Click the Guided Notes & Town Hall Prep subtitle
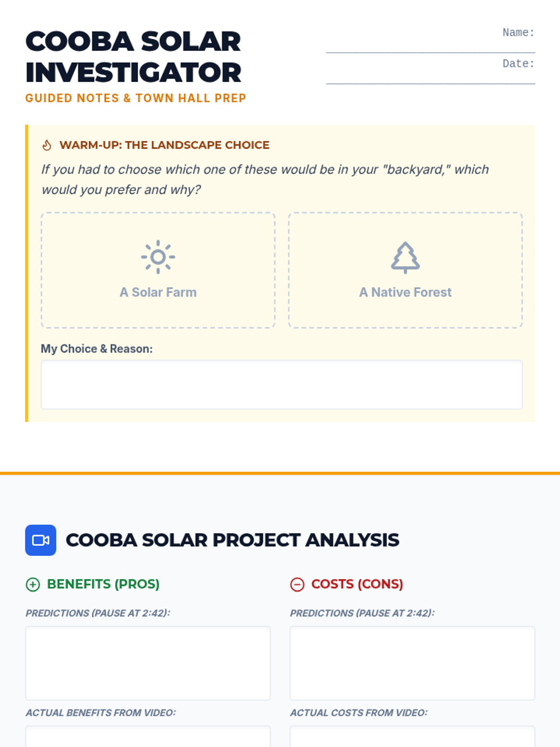 tap(136, 98)
